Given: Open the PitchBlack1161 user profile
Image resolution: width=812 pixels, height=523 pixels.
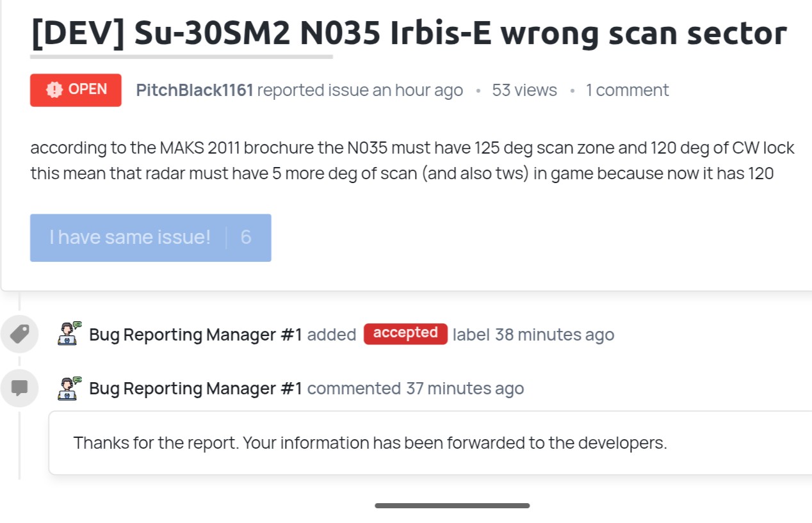Looking at the screenshot, I should pos(195,90).
